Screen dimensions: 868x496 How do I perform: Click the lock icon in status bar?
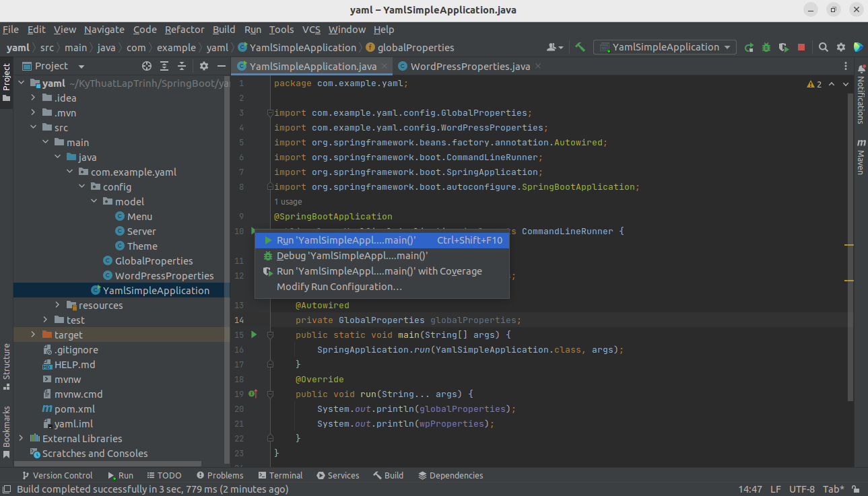pos(855,489)
